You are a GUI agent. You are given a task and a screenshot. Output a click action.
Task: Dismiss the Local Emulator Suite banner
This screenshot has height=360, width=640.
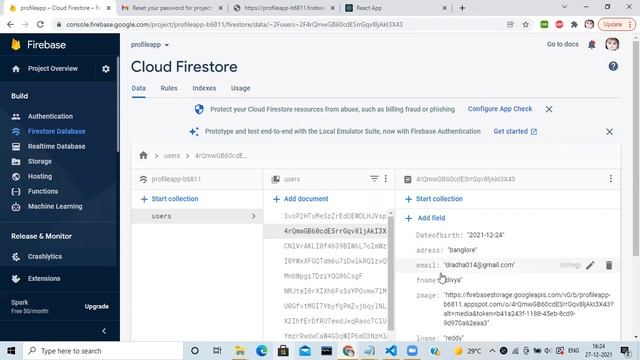coord(609,132)
